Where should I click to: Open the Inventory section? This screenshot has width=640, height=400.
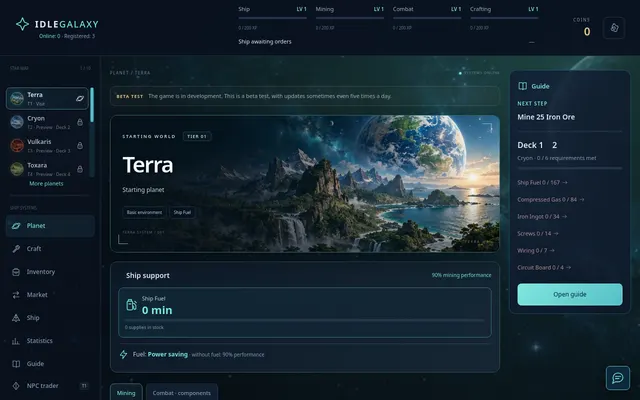pyautogui.click(x=50, y=272)
